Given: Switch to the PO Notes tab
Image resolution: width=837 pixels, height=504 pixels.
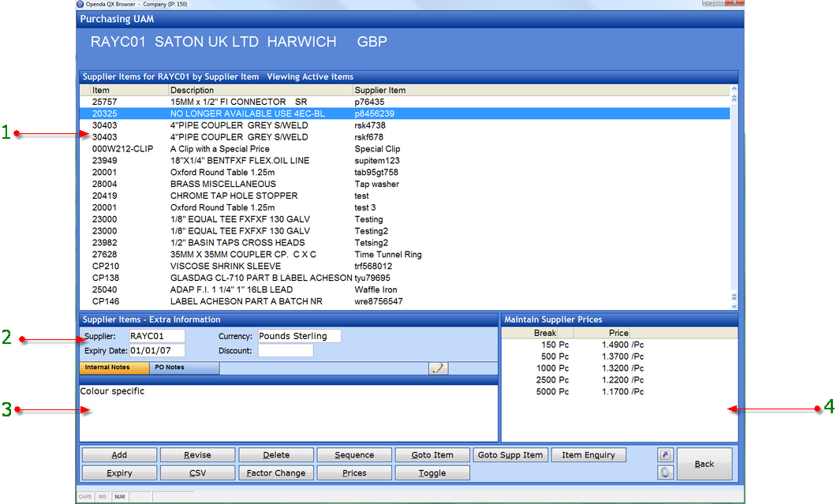Looking at the screenshot, I should 184,368.
